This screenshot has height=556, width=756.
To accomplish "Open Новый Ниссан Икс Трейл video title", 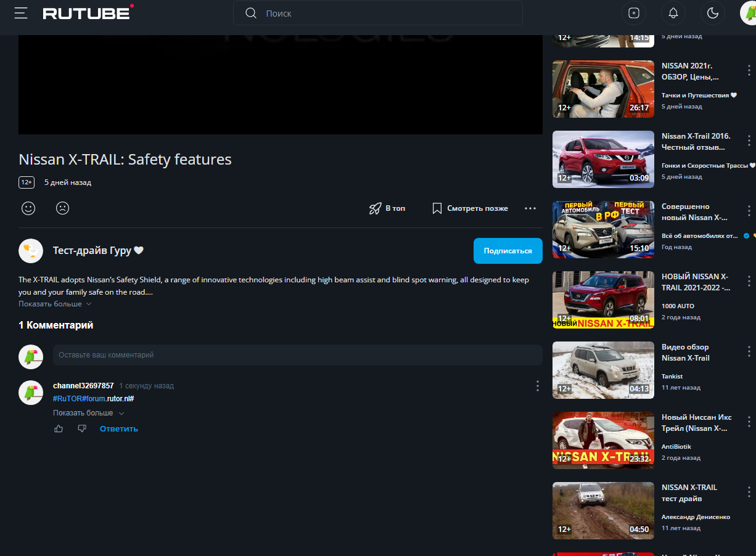I will pos(696,423).
